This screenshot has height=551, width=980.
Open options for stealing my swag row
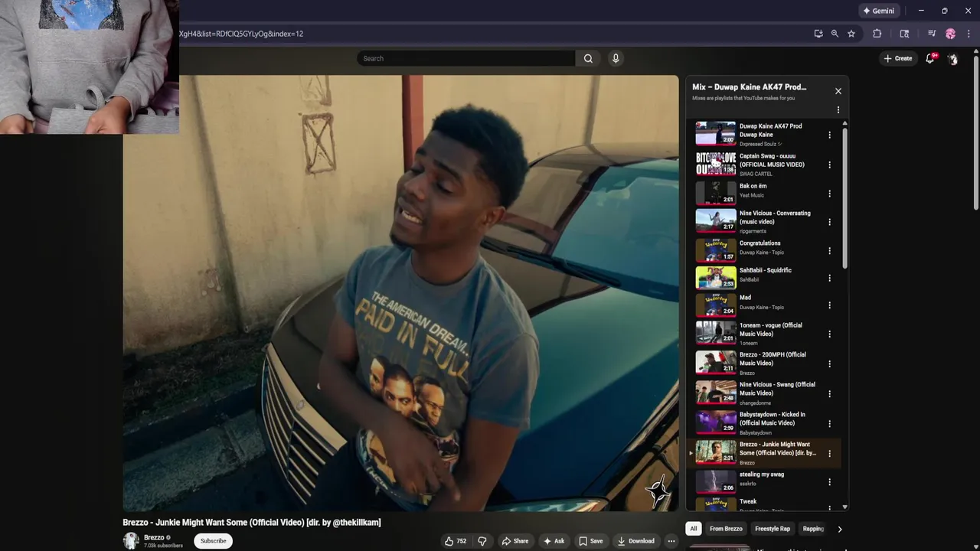pos(829,482)
